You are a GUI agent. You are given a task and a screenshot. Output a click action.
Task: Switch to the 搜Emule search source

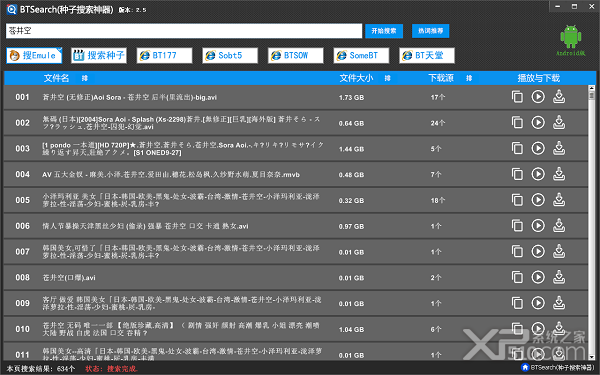[x=34, y=55]
